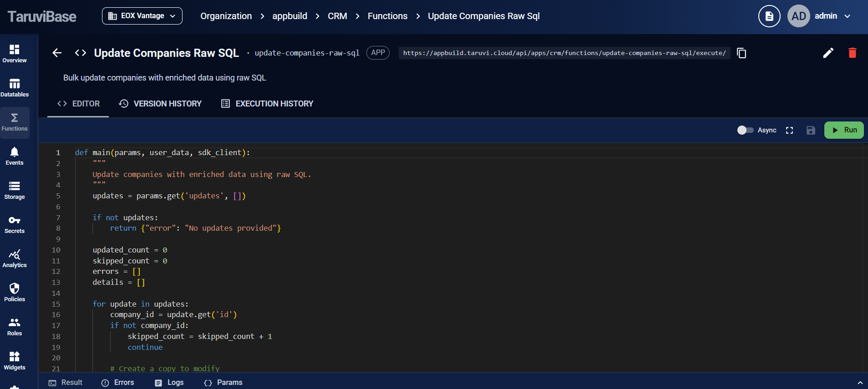The image size is (868, 389).
Task: Switch to the Editor tab
Action: 78,104
